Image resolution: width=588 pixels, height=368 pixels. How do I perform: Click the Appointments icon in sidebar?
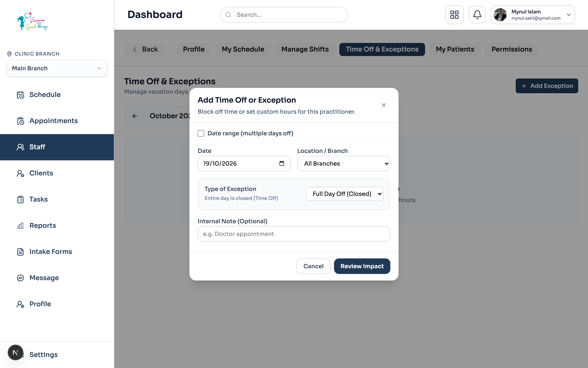pos(20,121)
